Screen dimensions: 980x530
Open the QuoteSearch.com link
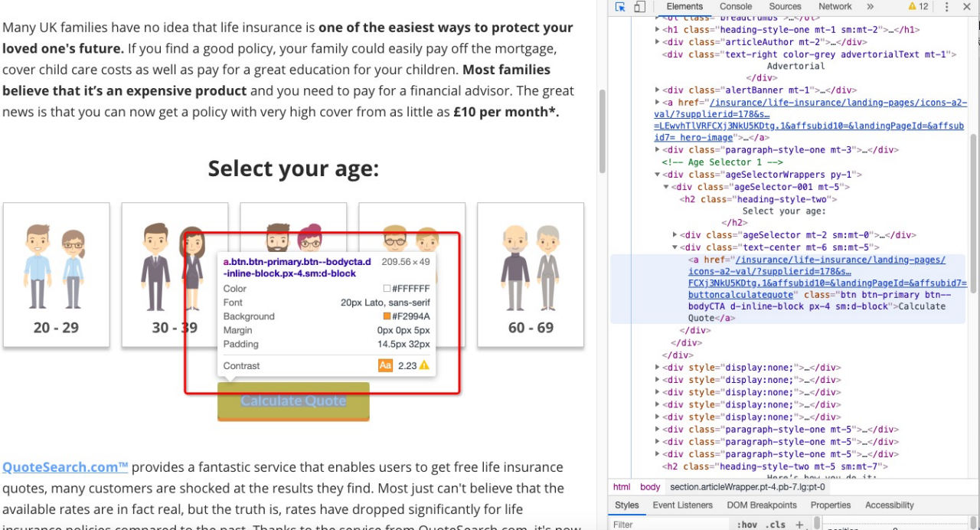coord(65,467)
